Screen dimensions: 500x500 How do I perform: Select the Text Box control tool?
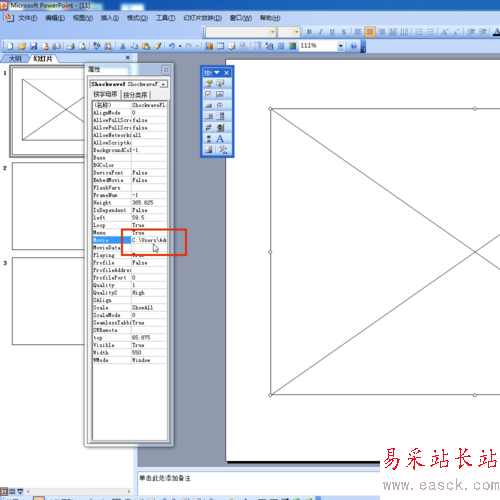(220, 94)
